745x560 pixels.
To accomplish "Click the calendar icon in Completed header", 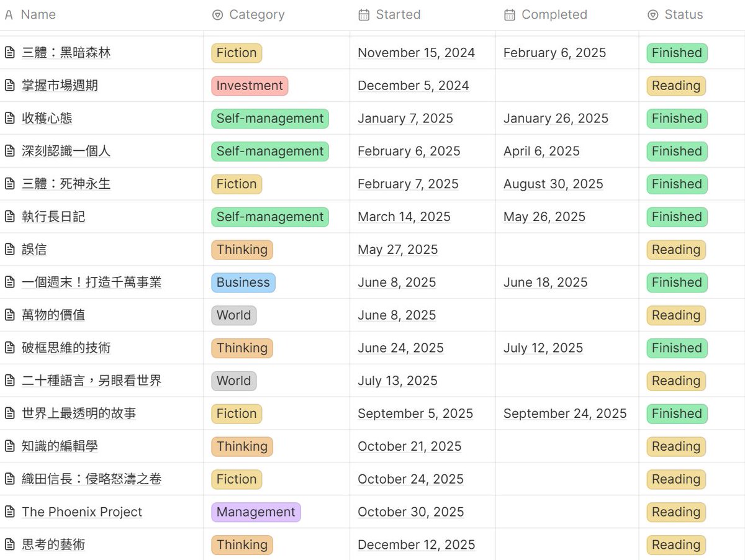I will [x=509, y=15].
